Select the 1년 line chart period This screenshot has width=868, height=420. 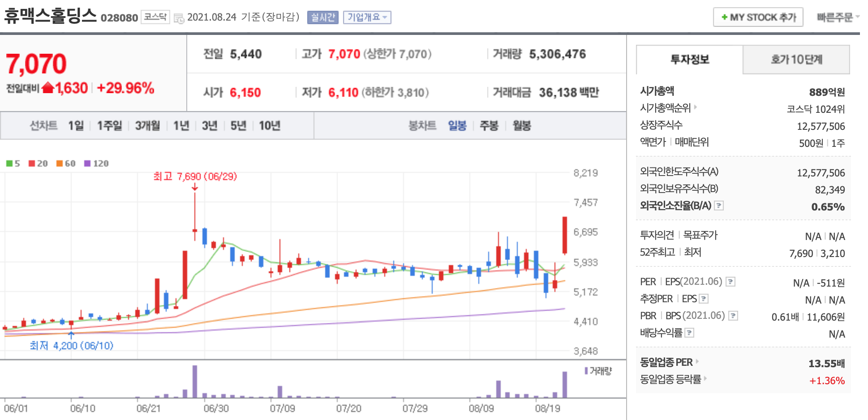click(181, 126)
